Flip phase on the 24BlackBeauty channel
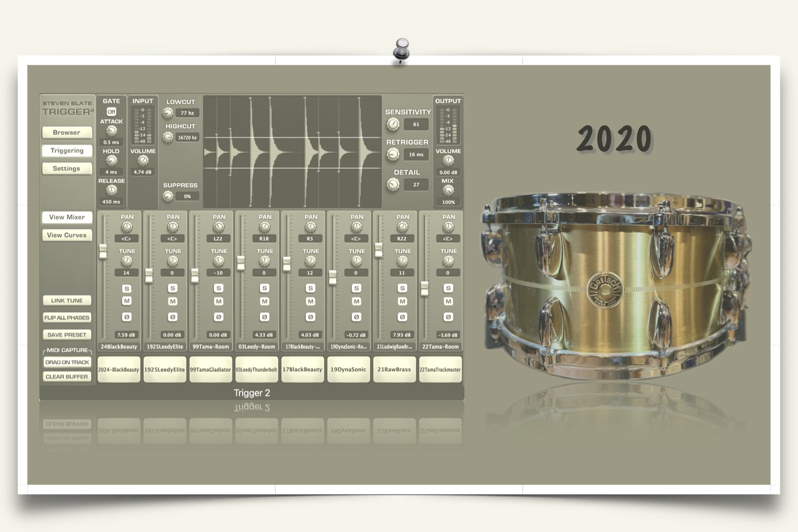 [127, 317]
